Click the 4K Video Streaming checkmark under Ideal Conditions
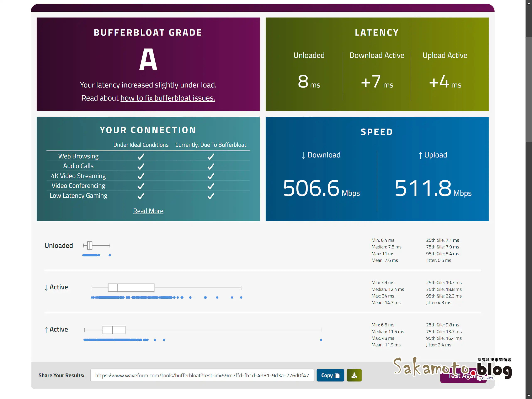The image size is (532, 399). 141,176
